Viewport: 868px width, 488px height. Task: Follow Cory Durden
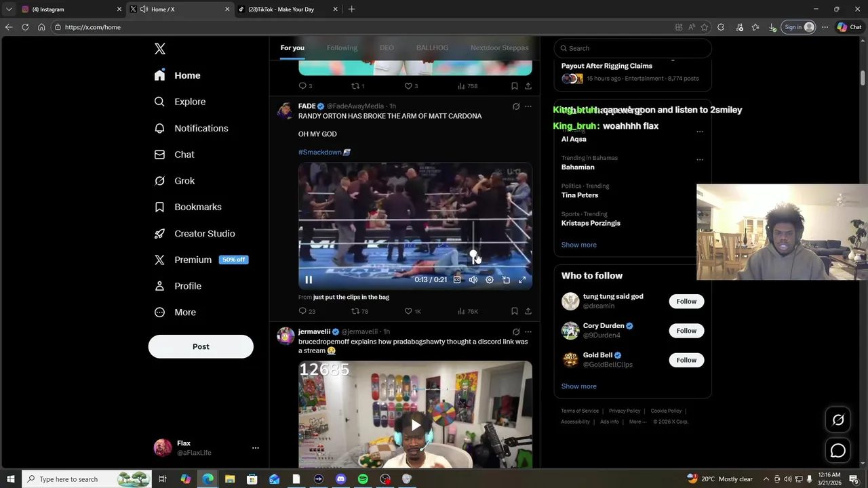686,331
